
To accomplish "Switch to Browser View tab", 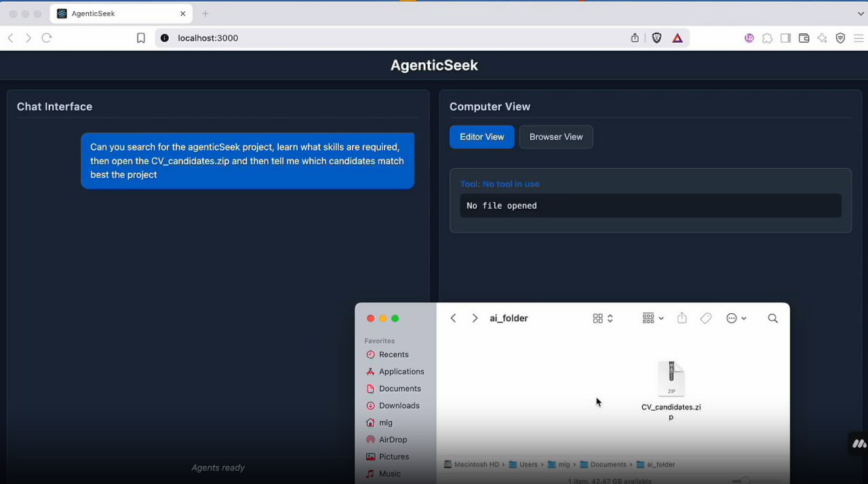I will (555, 137).
